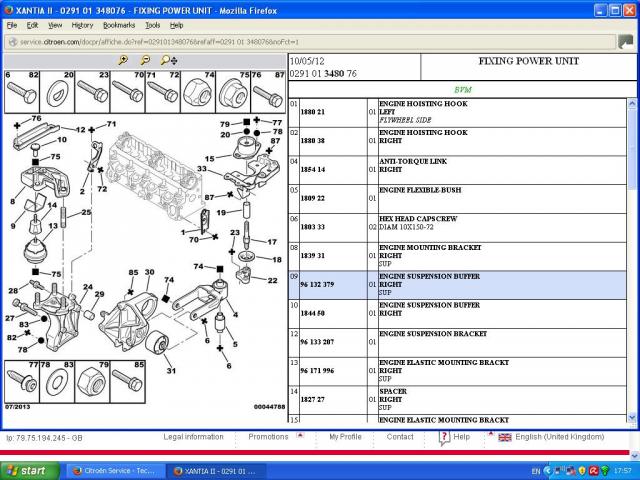Click the parts list scroll down arrow
This screenshot has height=480, width=640.
[632, 417]
